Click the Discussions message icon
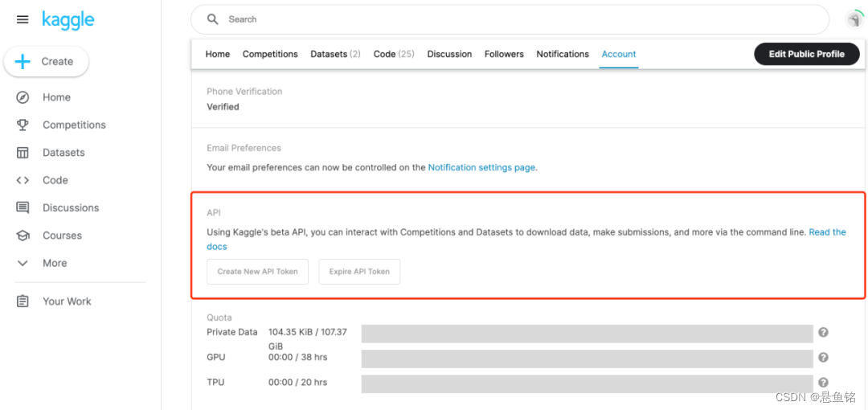The width and height of the screenshot is (868, 410). (x=23, y=207)
